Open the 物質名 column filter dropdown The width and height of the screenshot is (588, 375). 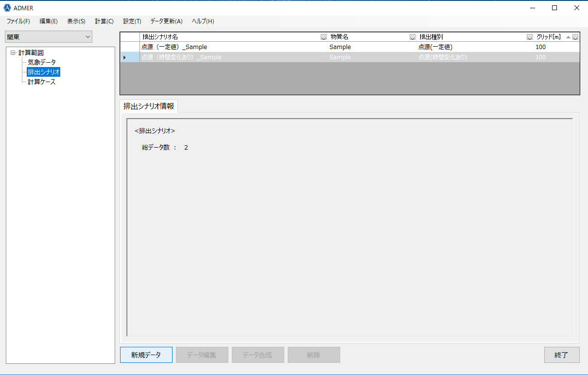pyautogui.click(x=413, y=37)
